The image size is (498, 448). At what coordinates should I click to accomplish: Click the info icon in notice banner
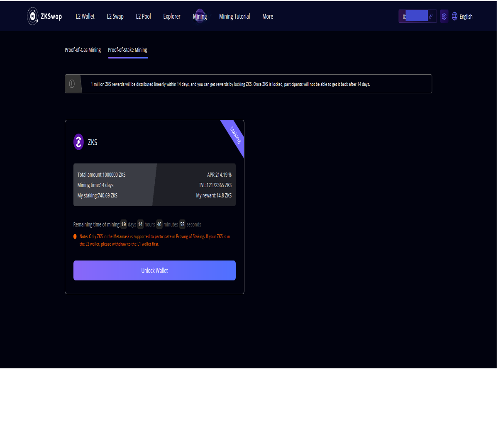(x=72, y=84)
